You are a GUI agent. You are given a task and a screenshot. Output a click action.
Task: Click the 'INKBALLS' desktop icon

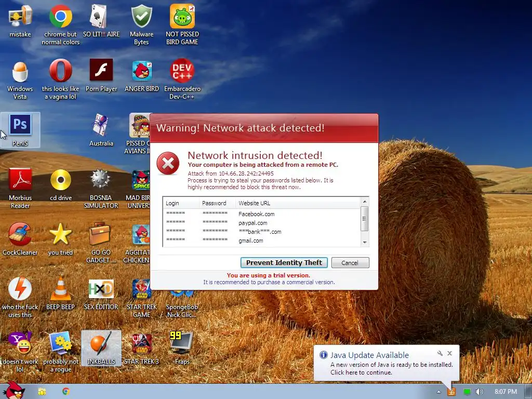point(101,348)
